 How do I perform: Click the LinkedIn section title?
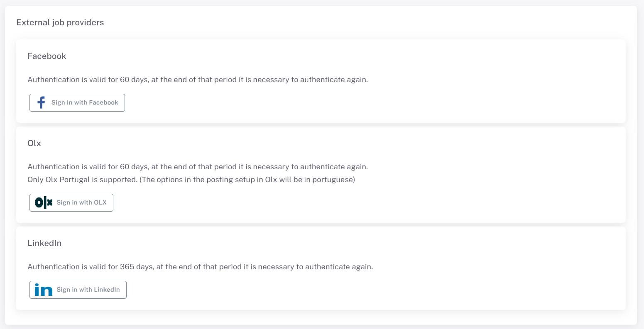point(44,243)
